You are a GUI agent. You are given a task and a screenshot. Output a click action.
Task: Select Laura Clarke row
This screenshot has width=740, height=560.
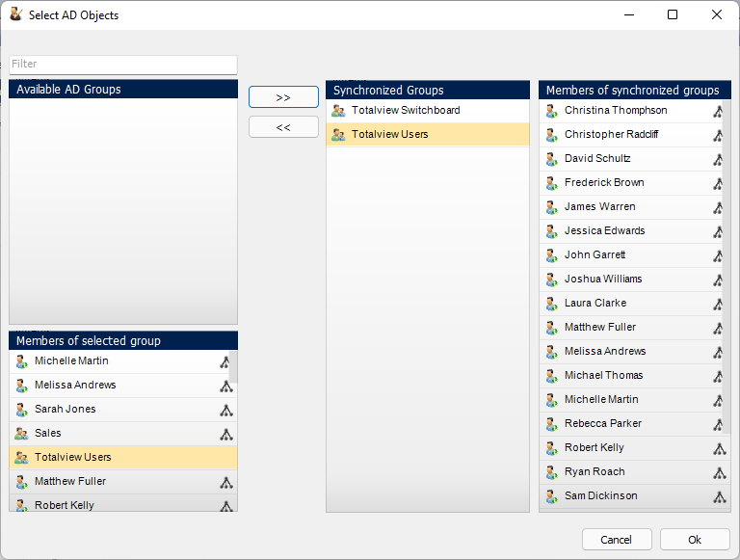631,304
